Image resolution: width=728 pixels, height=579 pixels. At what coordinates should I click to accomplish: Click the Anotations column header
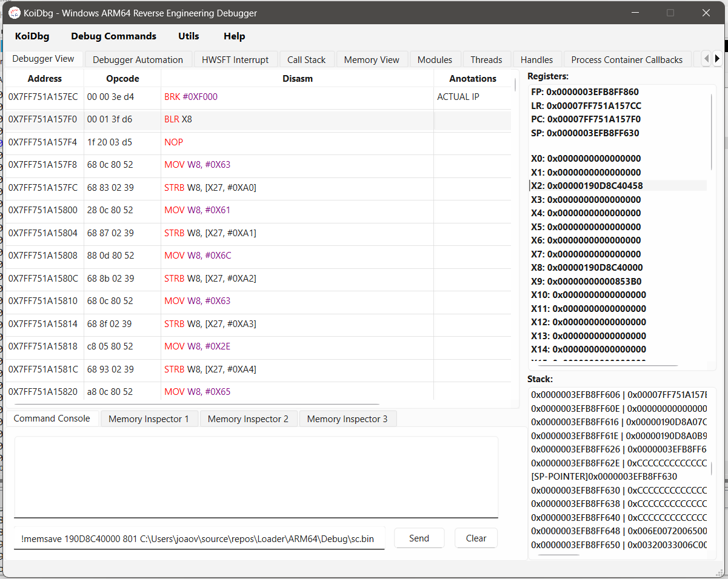pos(473,79)
